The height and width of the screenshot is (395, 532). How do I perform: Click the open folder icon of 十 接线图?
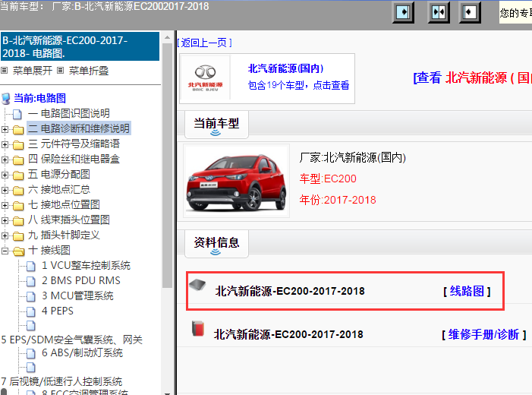(x=19, y=251)
